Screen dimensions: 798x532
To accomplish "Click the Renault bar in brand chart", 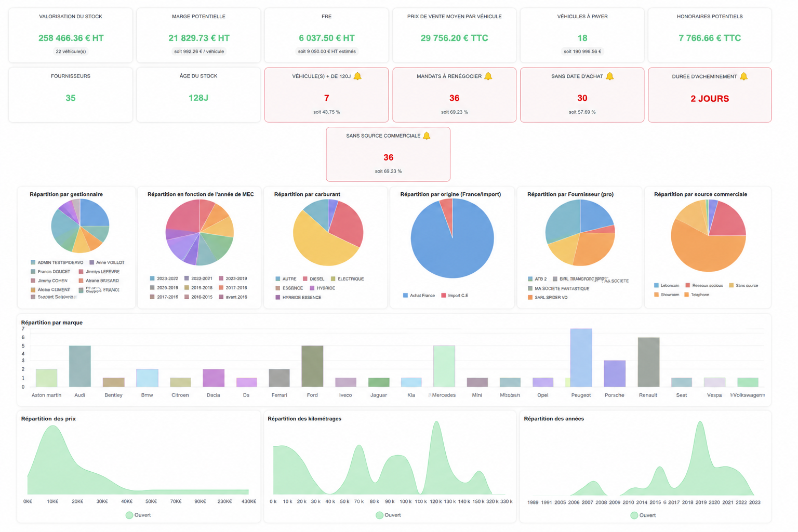I will point(648,362).
